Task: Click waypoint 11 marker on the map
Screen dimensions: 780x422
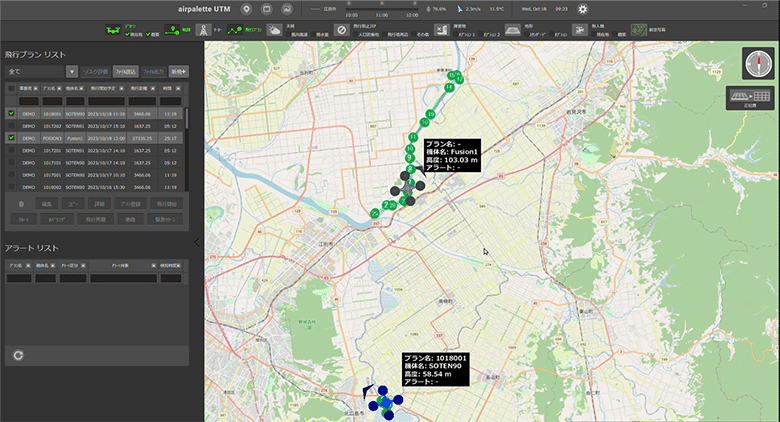Action: [413, 136]
